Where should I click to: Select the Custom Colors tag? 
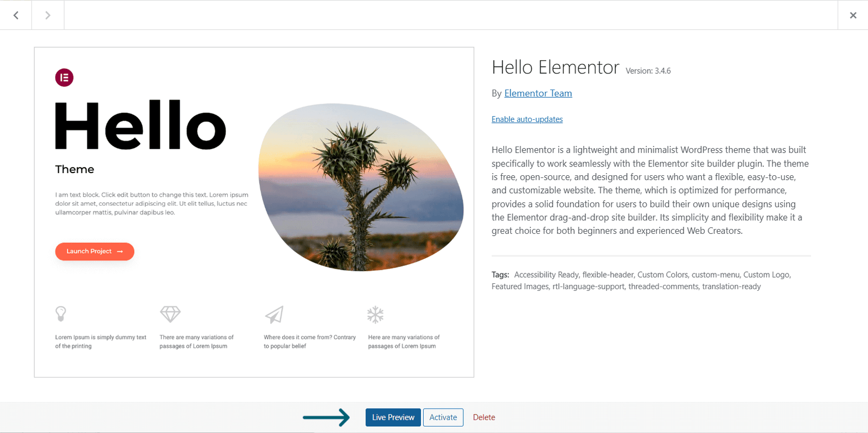click(662, 275)
